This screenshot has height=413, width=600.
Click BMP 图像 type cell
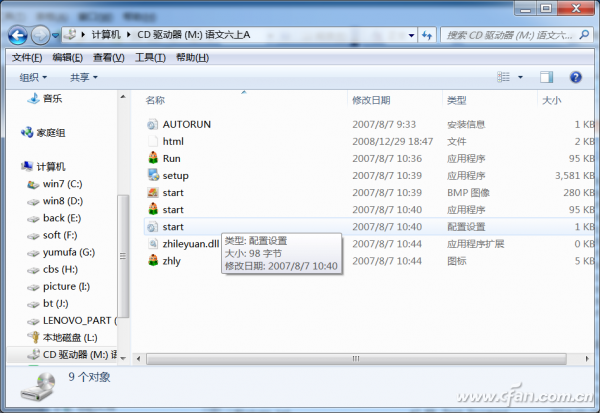[468, 193]
